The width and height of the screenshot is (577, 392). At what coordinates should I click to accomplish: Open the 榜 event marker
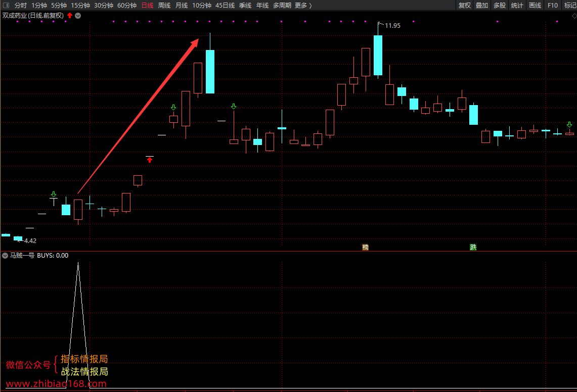point(366,247)
